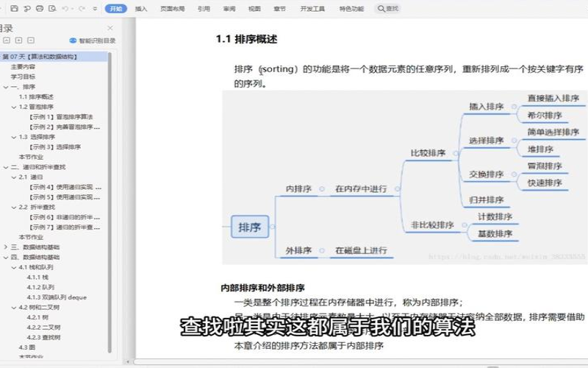Switch to the 审阅 ribbon tab
588x368 pixels.
click(229, 9)
